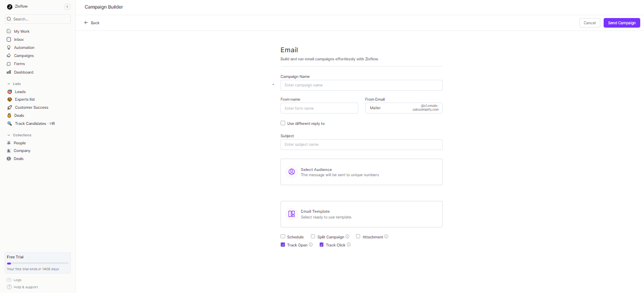This screenshot has width=644, height=293.
Task: Open My Work from the sidebar
Action: (x=21, y=31)
